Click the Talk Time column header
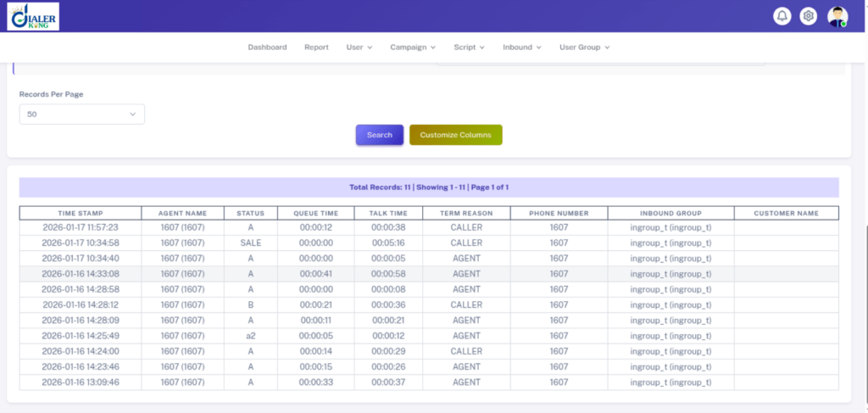The image size is (868, 413). [388, 213]
